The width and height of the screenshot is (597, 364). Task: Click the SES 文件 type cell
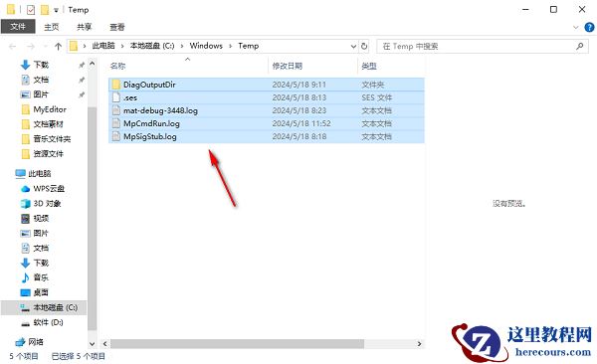pyautogui.click(x=376, y=97)
